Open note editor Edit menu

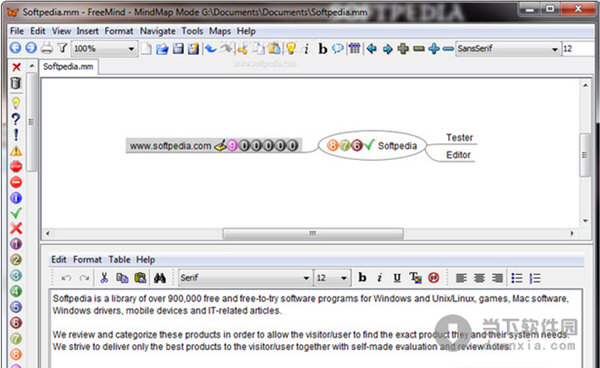pyautogui.click(x=59, y=259)
